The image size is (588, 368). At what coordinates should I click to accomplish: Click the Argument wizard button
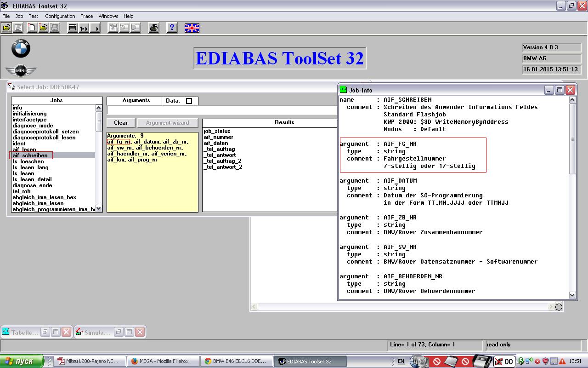(168, 123)
